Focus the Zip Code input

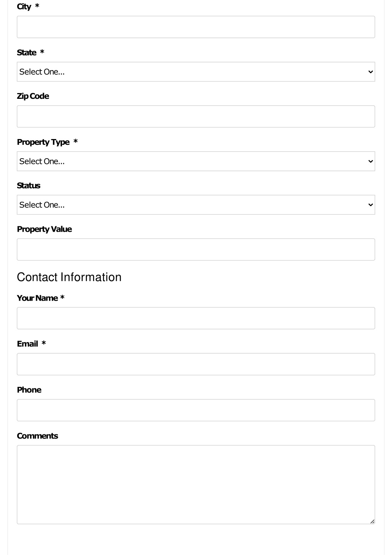pos(196,116)
